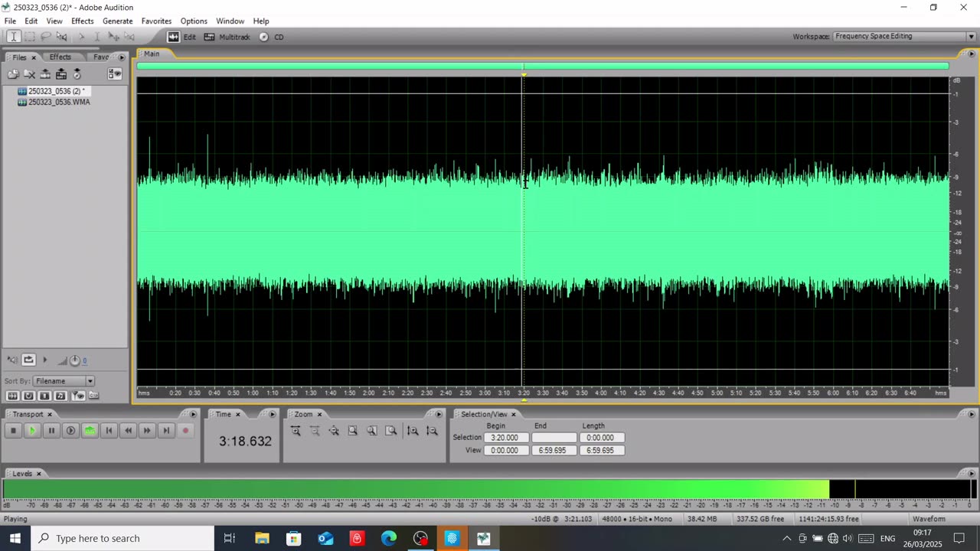Open Transport panel options flyout arrow

193,414
